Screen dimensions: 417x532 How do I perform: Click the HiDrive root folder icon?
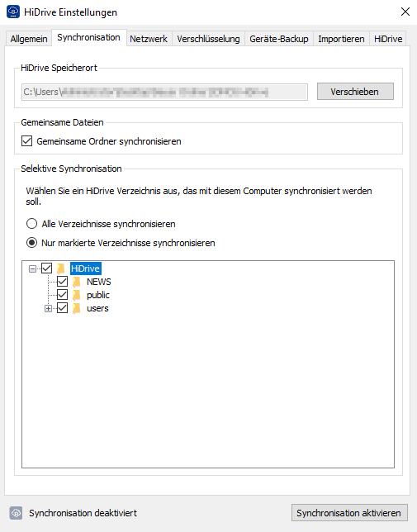[61, 268]
